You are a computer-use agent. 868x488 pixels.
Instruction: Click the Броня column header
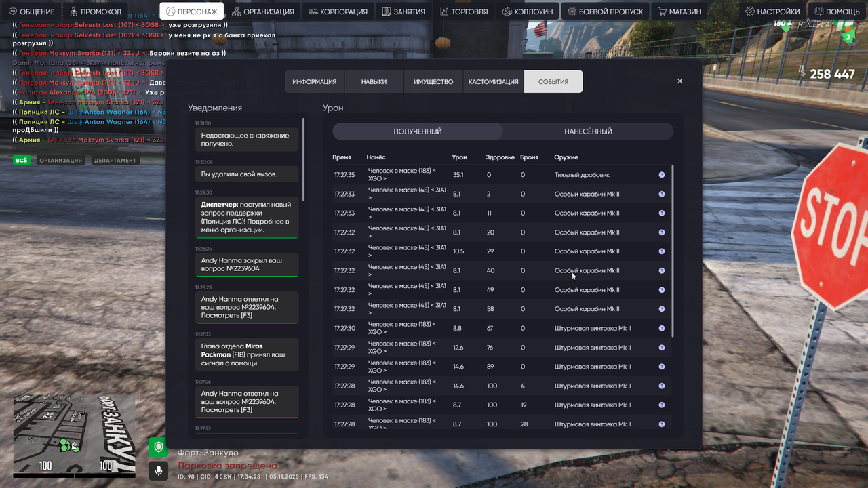coord(530,157)
